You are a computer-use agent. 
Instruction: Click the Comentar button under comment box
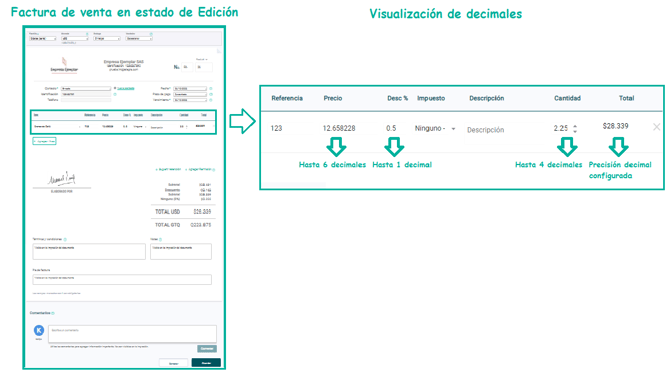pyautogui.click(x=207, y=349)
